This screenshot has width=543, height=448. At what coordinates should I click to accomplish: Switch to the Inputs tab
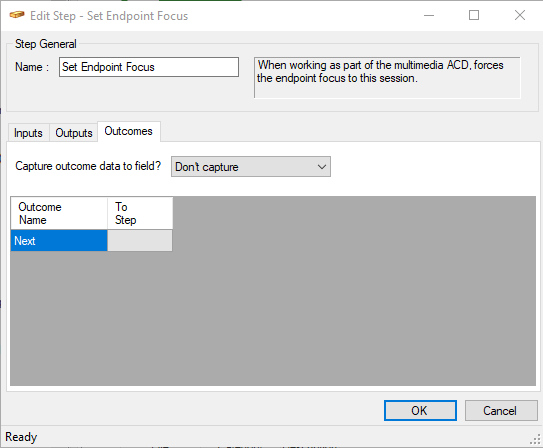tap(28, 133)
